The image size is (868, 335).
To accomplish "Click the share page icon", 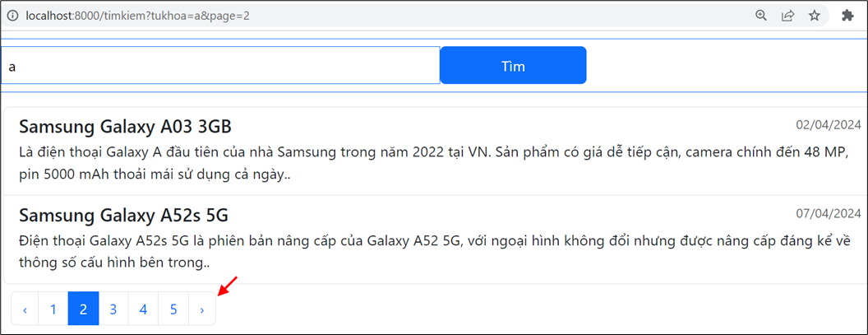I will (787, 16).
